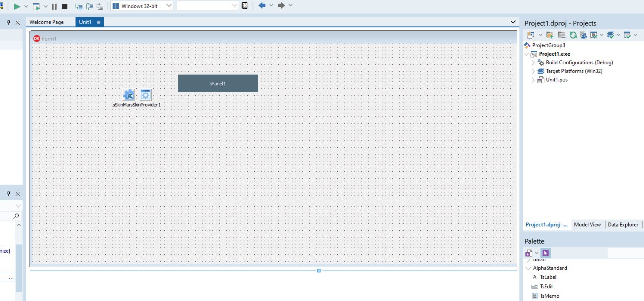The image size is (644, 301).
Task: Close the lower-left docked panel
Action: click(18, 194)
